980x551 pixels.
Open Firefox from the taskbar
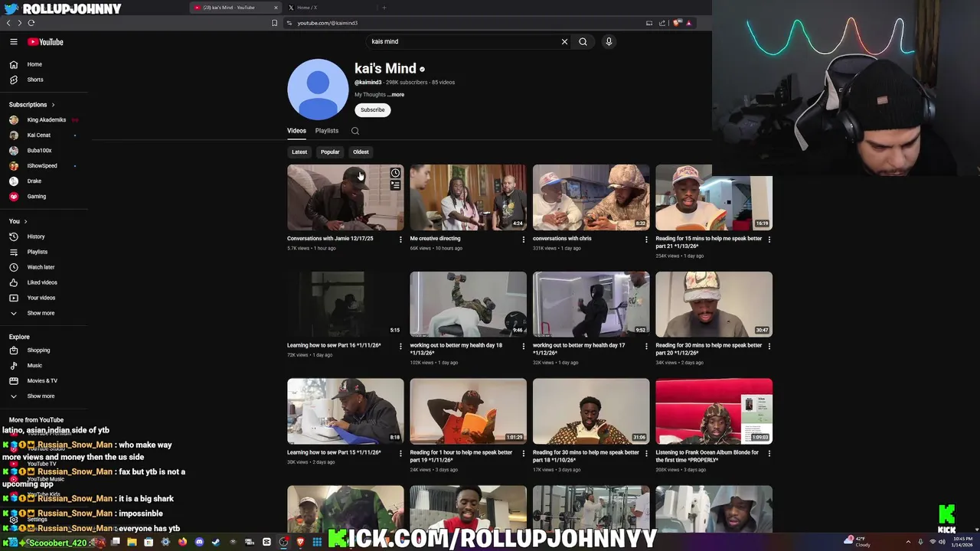[x=182, y=543]
